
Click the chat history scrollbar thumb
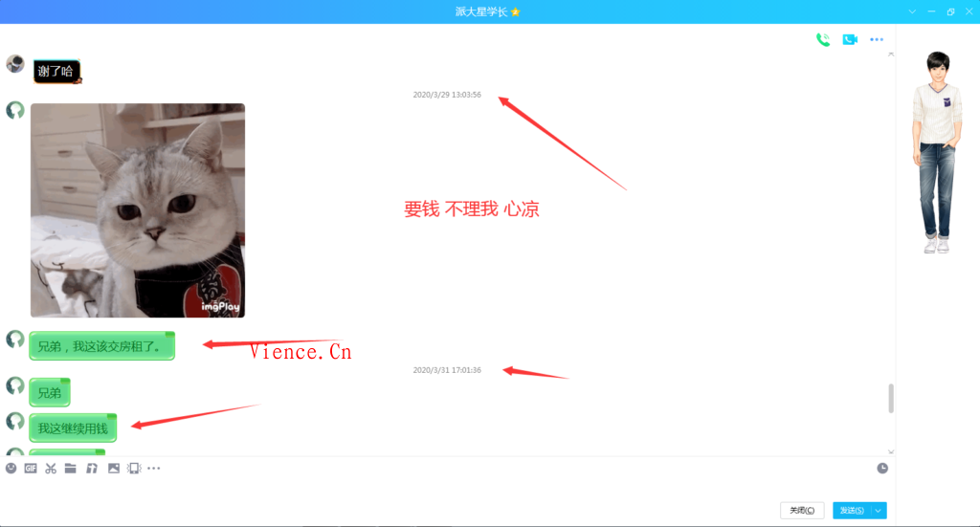[892, 398]
